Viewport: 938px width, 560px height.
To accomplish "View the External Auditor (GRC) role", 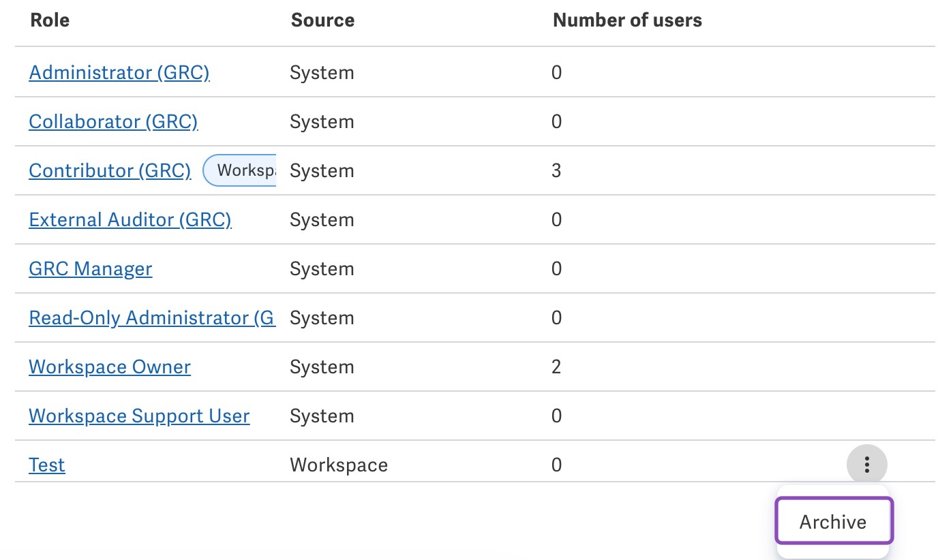I will [130, 219].
